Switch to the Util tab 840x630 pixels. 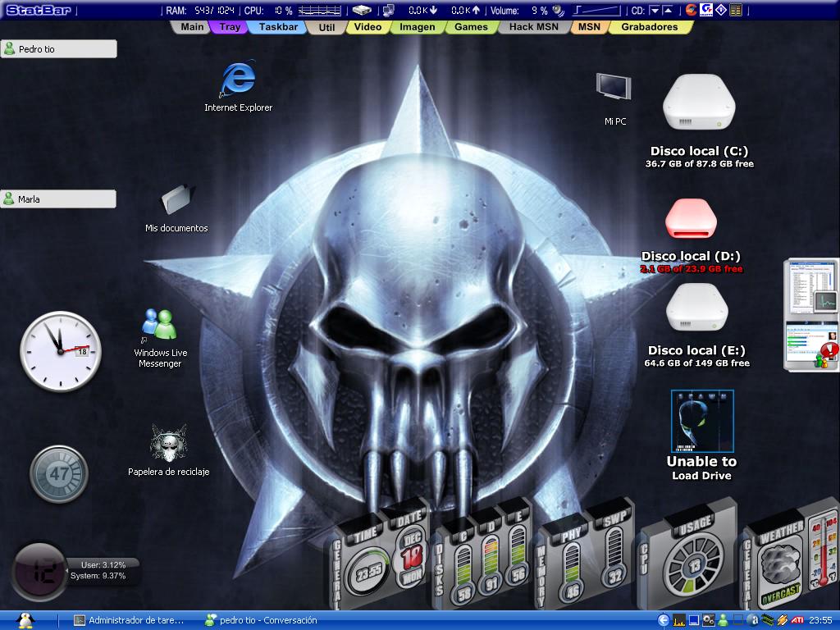click(x=326, y=27)
